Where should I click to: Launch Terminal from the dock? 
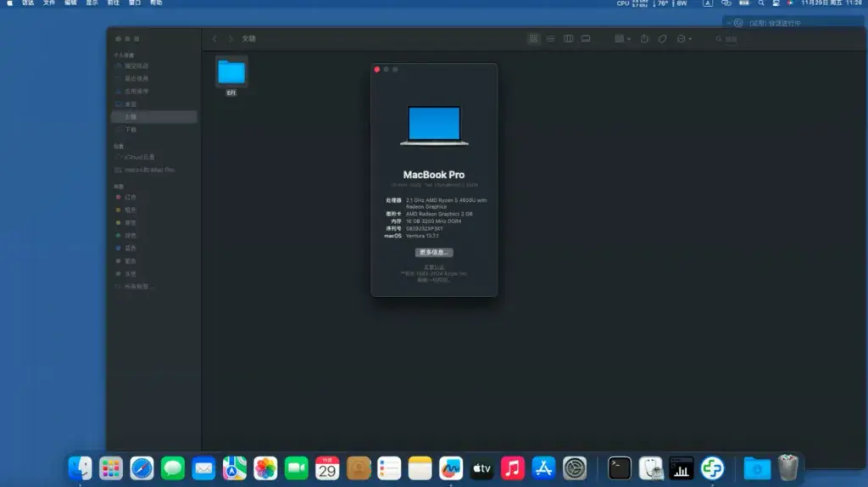[x=619, y=468]
